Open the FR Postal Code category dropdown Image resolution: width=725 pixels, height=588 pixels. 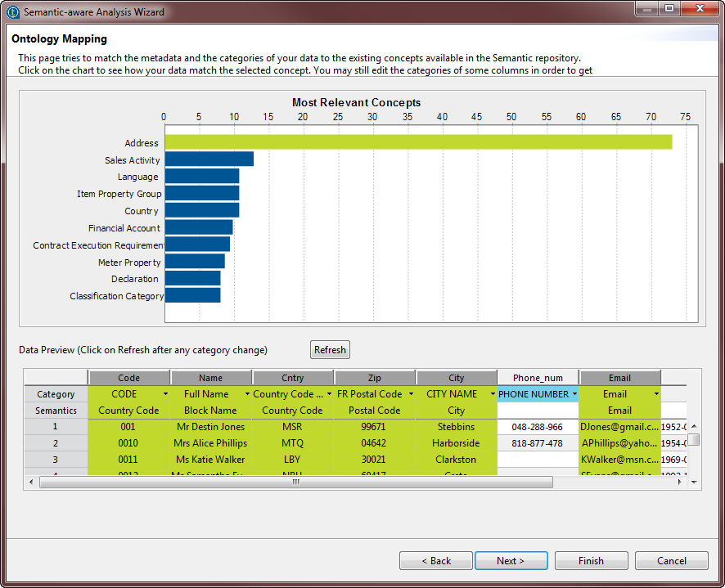pyautogui.click(x=412, y=394)
